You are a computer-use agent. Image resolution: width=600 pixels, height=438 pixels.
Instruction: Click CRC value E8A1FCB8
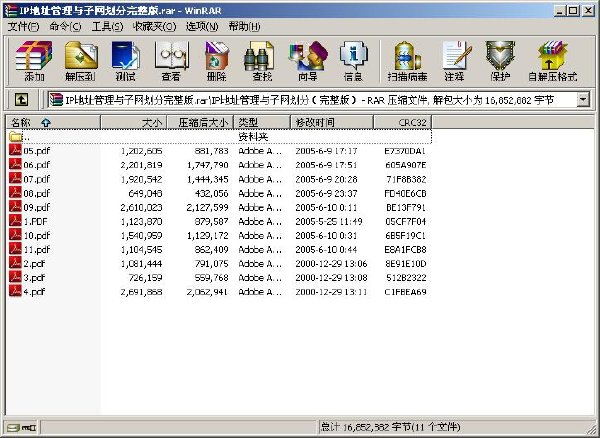click(405, 250)
